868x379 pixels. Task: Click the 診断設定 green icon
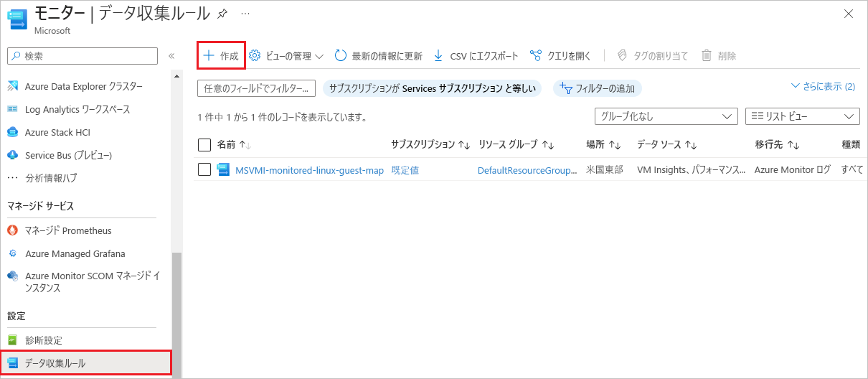(12, 340)
